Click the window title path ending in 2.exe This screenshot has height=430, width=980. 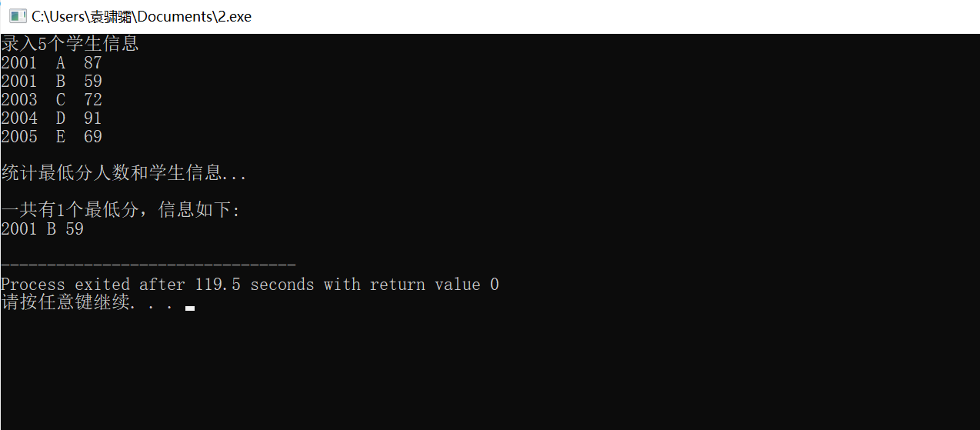(142, 16)
